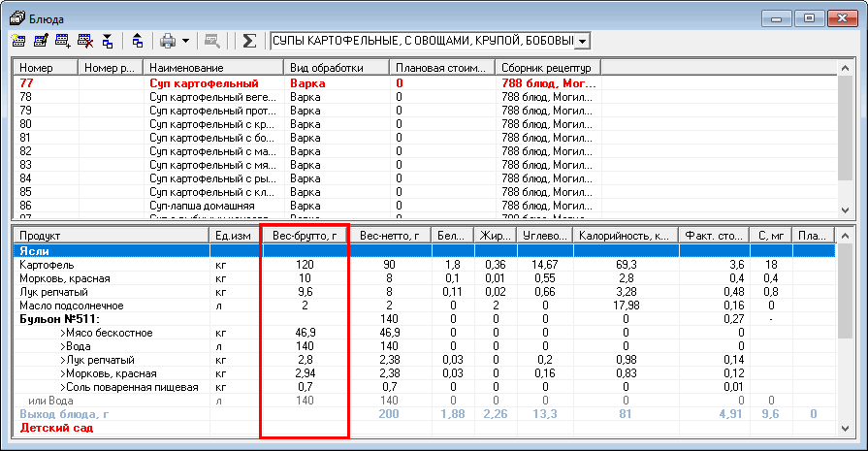Click the sum (Σ) toolbar icon
The image size is (868, 451).
249,42
